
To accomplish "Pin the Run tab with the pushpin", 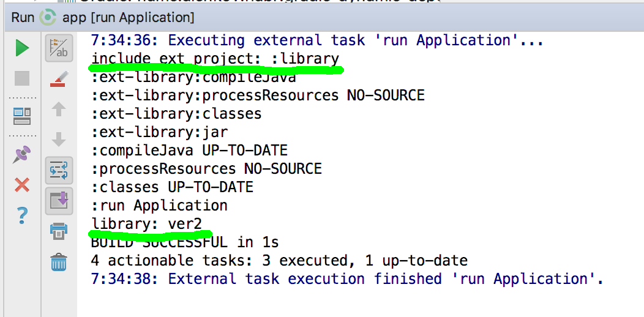I will pyautogui.click(x=22, y=154).
